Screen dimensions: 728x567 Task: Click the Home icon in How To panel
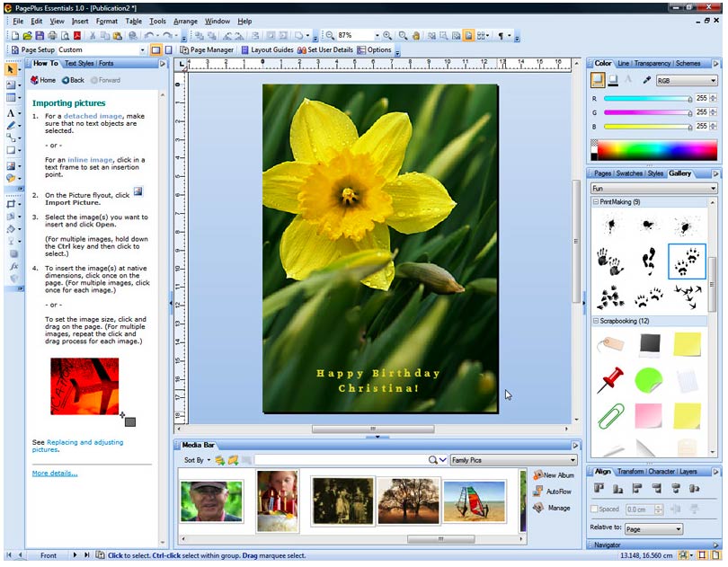[x=35, y=80]
